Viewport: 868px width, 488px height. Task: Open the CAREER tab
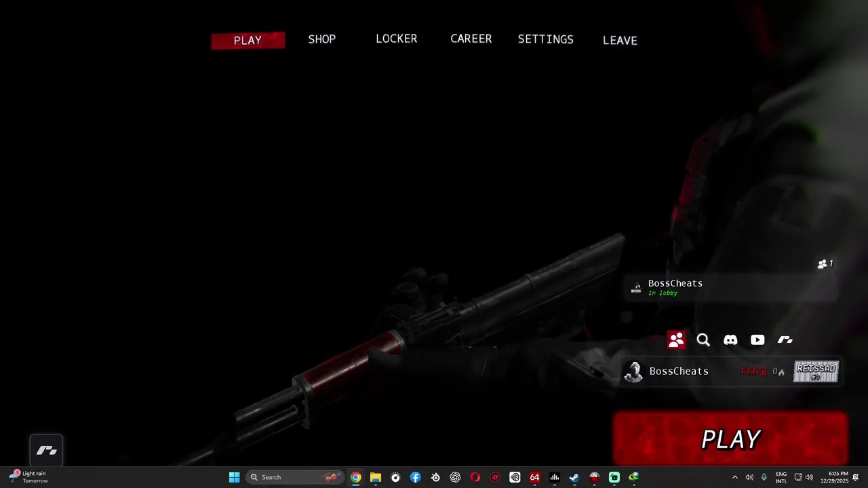tap(471, 39)
